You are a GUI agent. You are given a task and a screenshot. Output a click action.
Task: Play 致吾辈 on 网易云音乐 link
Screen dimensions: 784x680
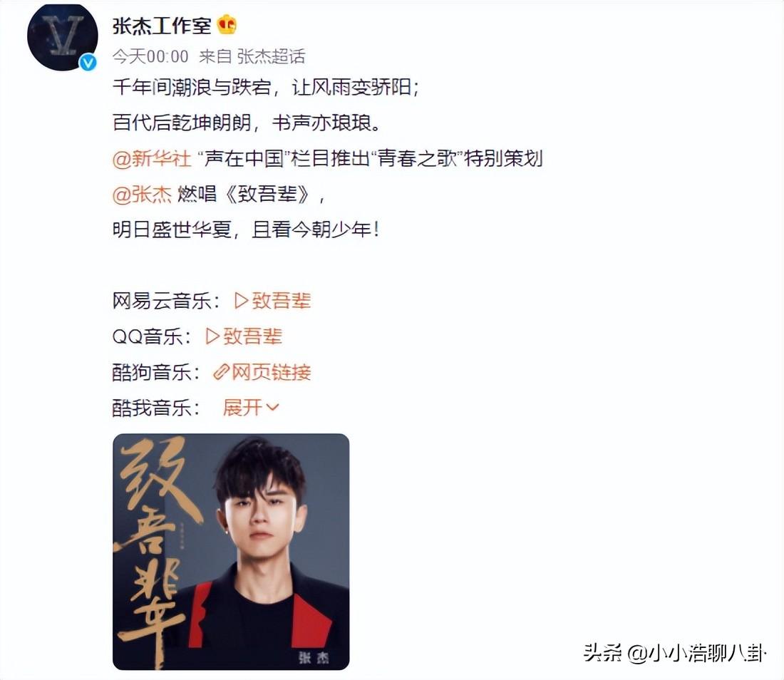coord(272,301)
